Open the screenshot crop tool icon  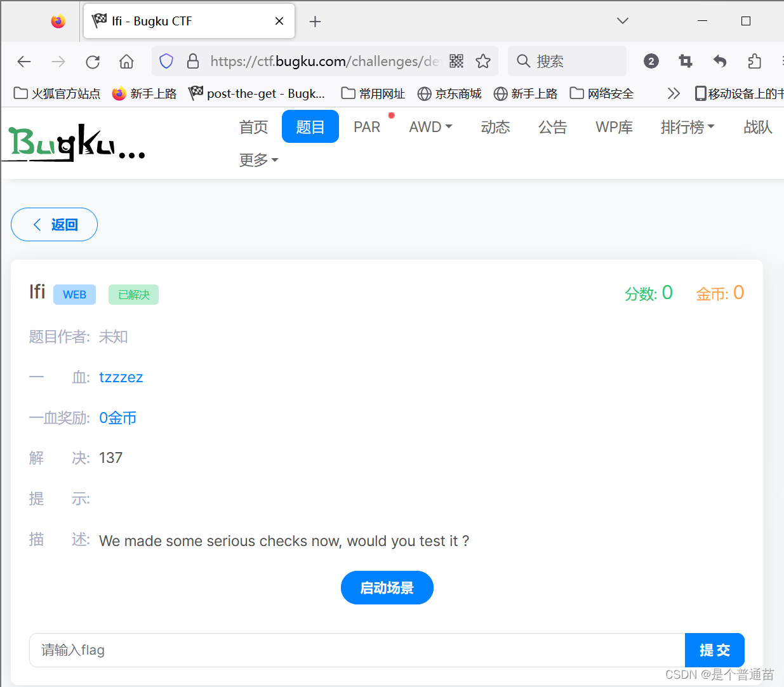(x=685, y=61)
